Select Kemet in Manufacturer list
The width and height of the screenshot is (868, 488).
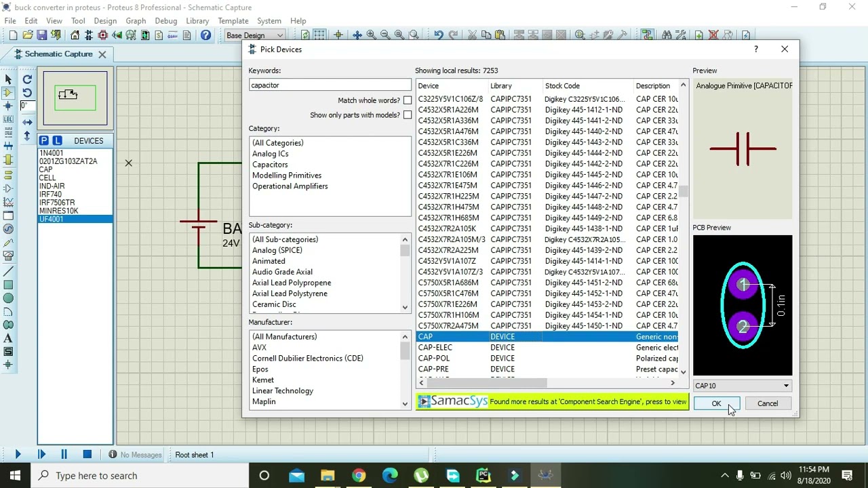(263, 380)
